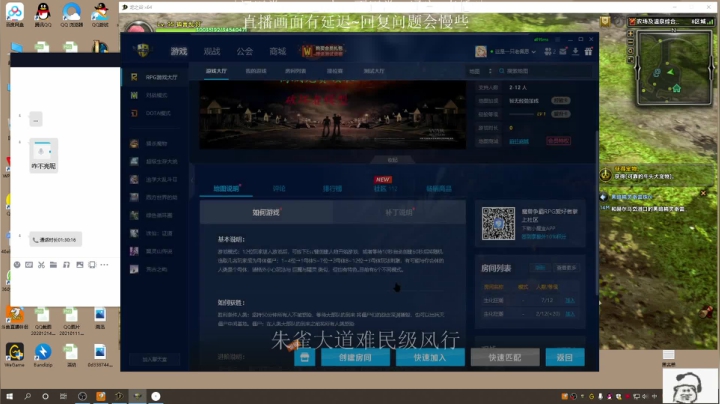Click the platform shield logo
This screenshot has height=404, width=720.
click(x=143, y=50)
